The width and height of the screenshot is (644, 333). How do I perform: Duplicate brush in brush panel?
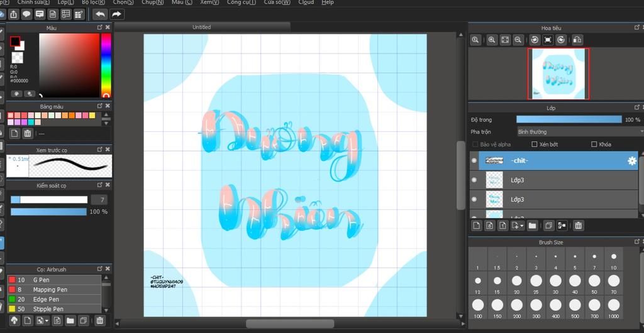click(x=84, y=320)
